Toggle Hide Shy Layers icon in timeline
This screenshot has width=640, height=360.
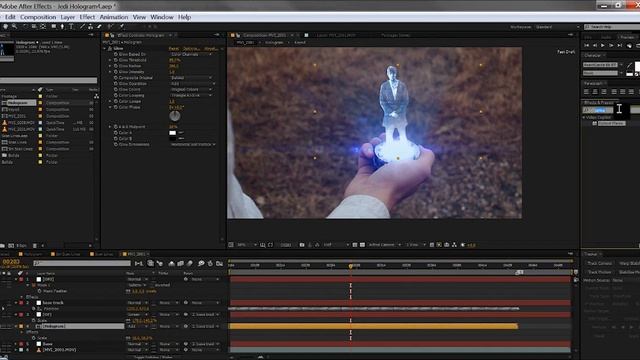[171, 264]
